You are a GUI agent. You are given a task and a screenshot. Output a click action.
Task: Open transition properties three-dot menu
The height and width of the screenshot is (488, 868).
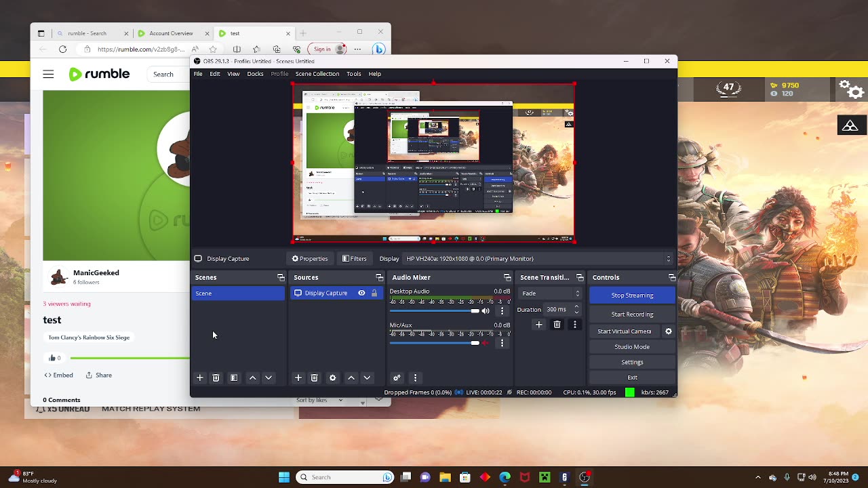pyautogui.click(x=574, y=325)
